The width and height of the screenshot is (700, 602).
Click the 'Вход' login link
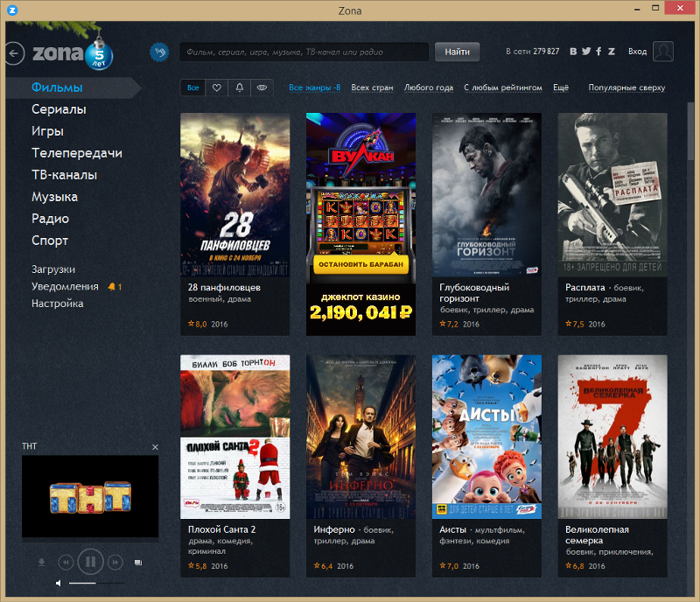click(638, 52)
